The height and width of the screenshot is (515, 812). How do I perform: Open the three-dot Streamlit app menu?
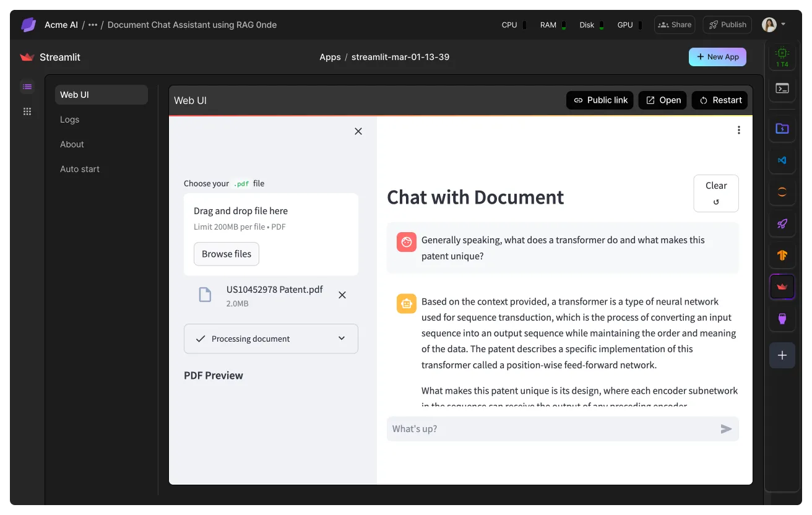pyautogui.click(x=738, y=130)
